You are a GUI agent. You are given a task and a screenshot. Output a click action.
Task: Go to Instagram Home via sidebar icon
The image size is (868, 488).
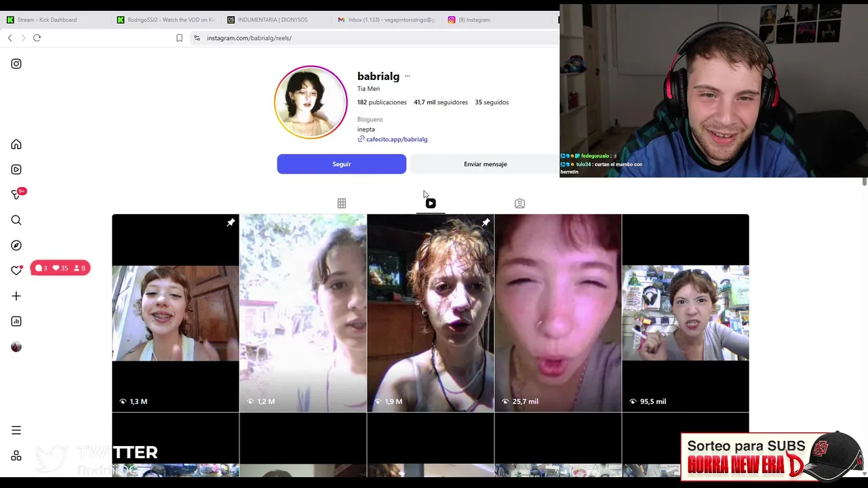click(16, 144)
